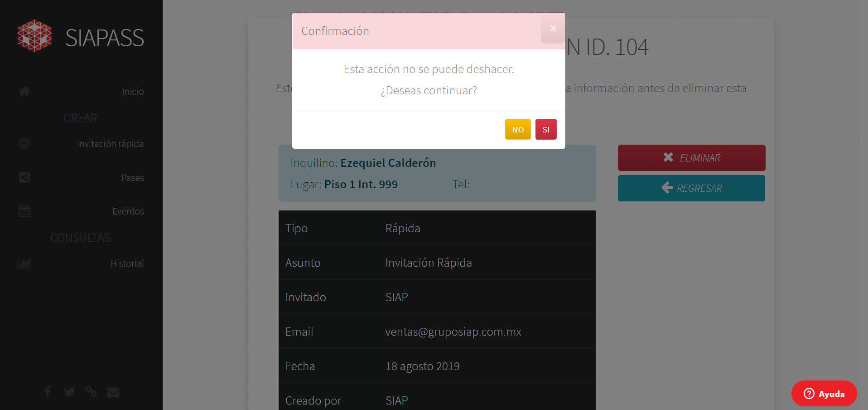The image size is (868, 410).
Task: Select the link chain icon
Action: (92, 392)
